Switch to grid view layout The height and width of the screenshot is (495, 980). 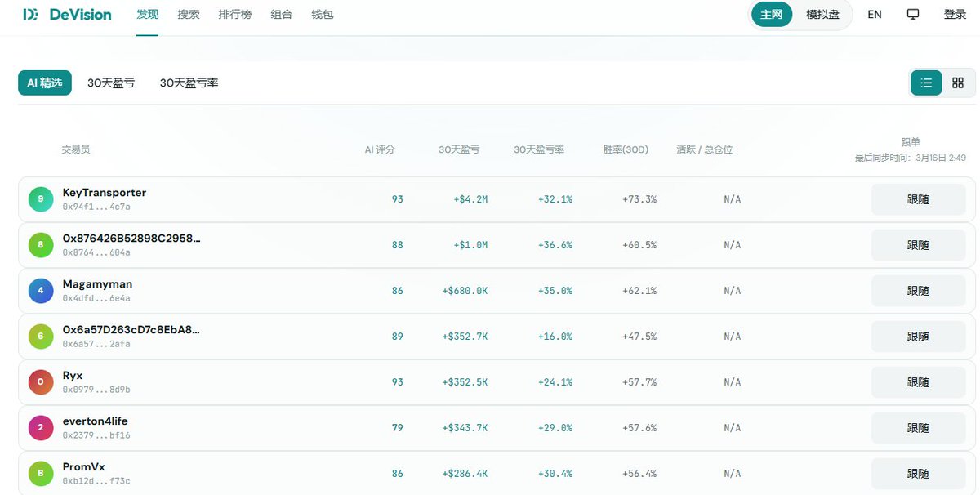[958, 82]
